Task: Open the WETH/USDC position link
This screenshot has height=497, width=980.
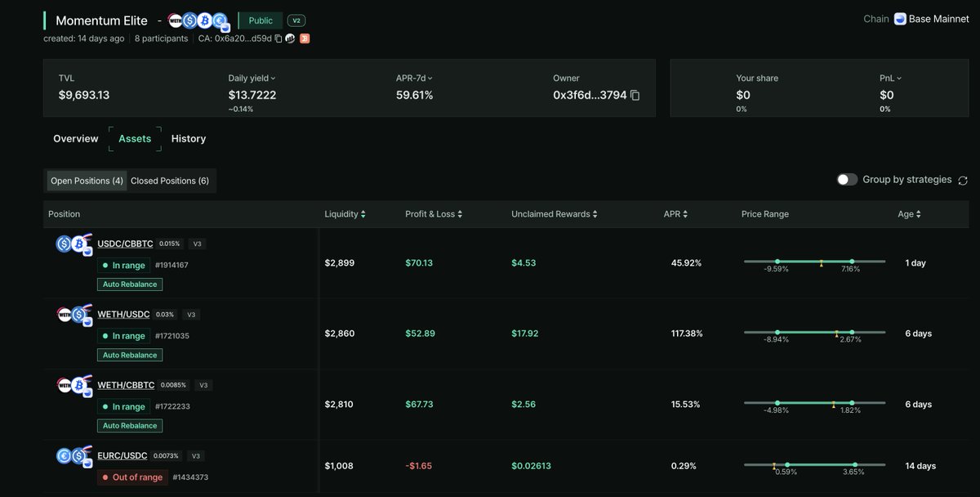Action: (x=123, y=315)
